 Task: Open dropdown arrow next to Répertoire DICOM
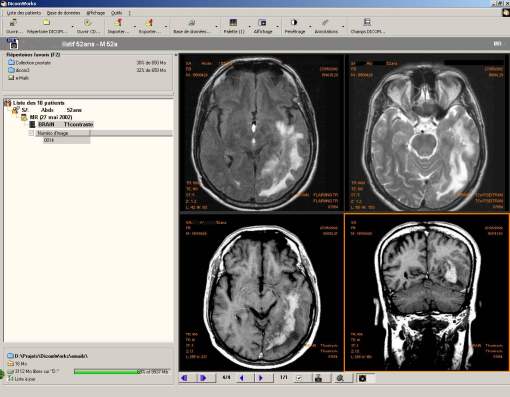pos(72,26)
